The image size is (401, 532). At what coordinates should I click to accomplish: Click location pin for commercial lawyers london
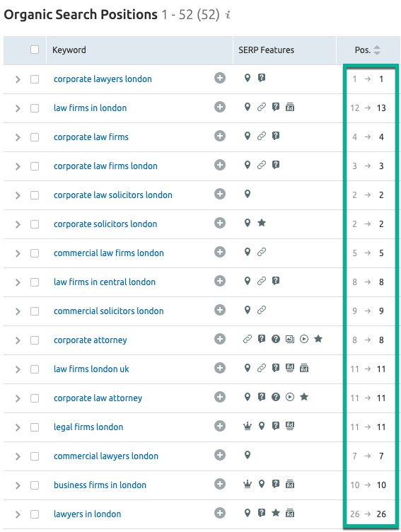coord(248,455)
